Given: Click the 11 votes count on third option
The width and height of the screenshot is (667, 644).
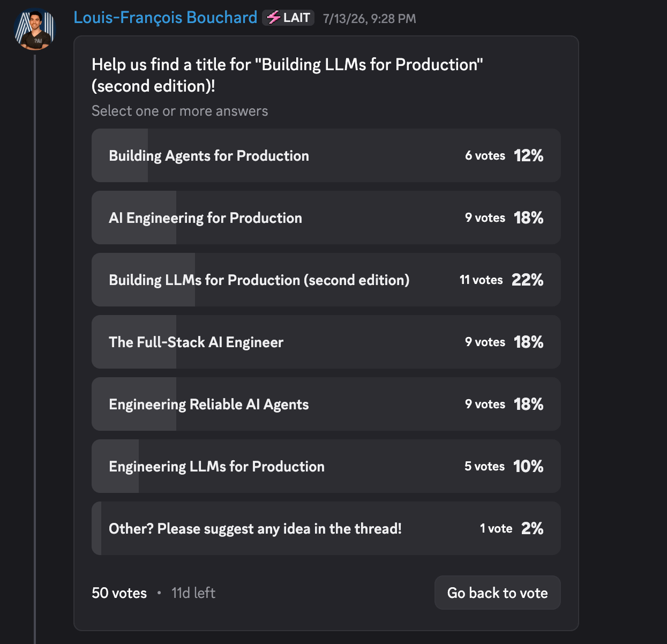Looking at the screenshot, I should tap(481, 280).
